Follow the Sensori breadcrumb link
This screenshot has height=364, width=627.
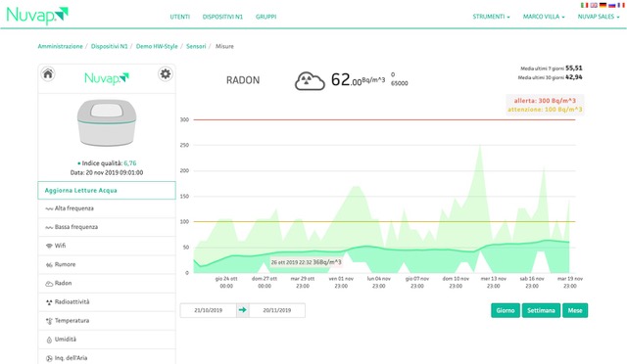[196, 46]
